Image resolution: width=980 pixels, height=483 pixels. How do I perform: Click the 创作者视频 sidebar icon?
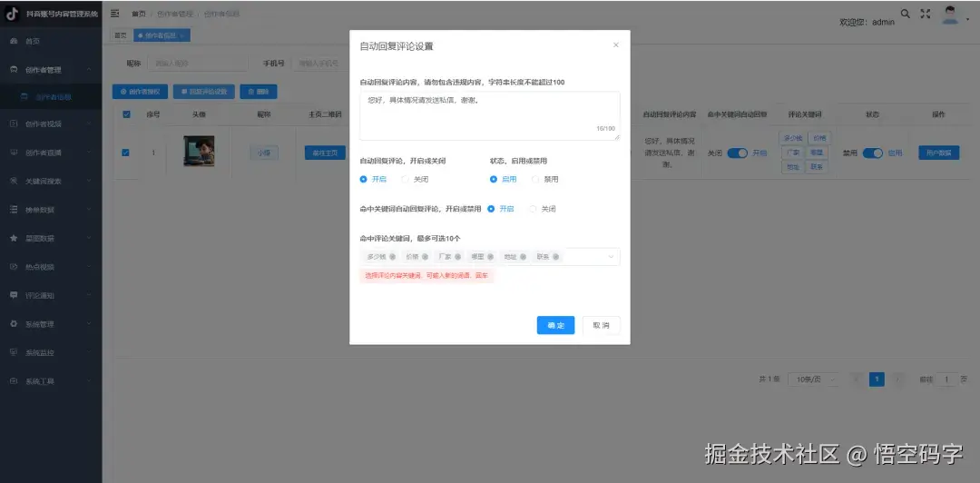pyautogui.click(x=14, y=123)
